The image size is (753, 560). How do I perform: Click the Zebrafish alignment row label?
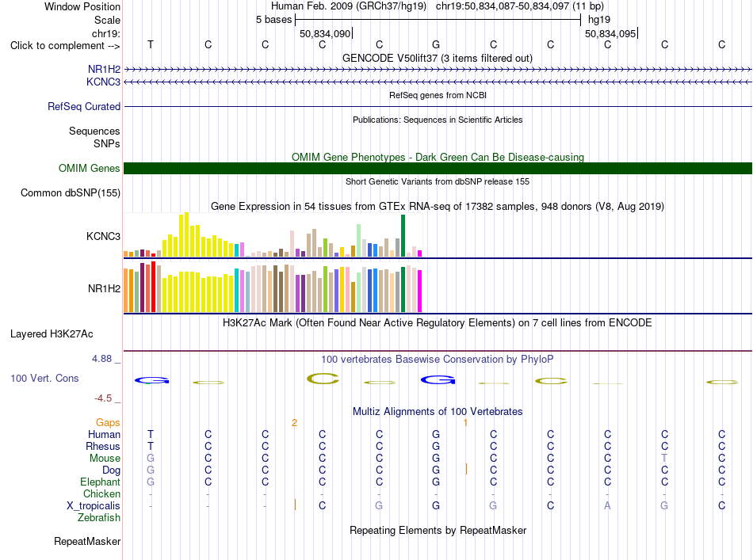click(x=99, y=518)
